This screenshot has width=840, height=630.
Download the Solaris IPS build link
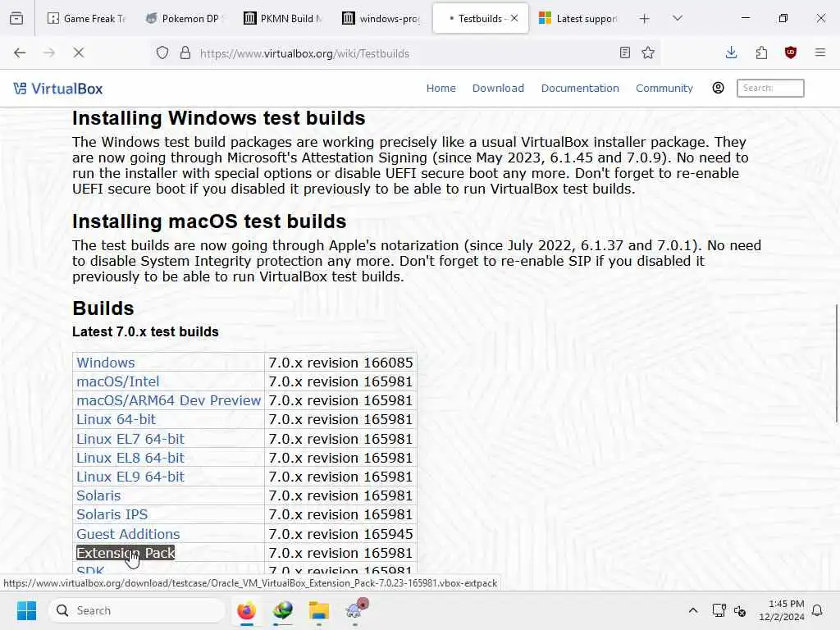[112, 514]
